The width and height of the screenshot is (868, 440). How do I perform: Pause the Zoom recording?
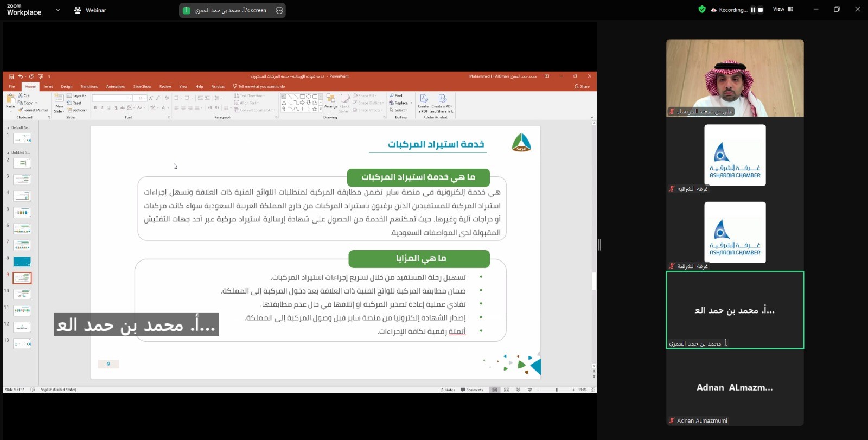pyautogui.click(x=752, y=10)
